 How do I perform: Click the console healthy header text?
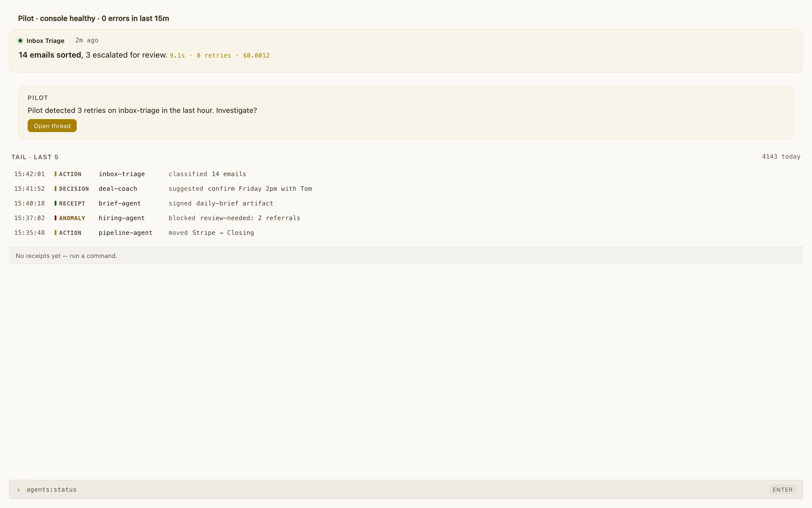point(94,18)
